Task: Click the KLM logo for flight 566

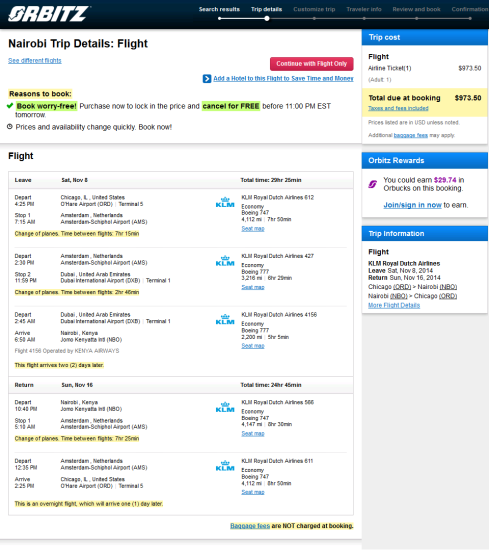Action: click(x=225, y=407)
